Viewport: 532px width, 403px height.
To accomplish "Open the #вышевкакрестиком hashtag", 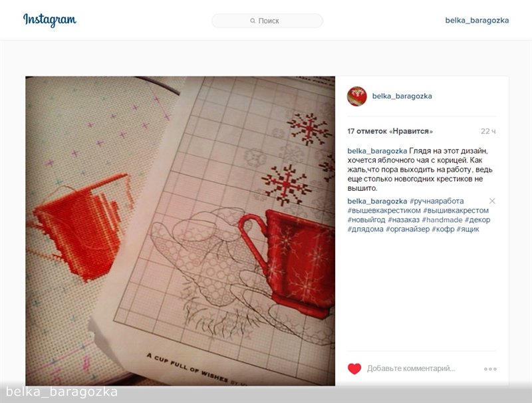I will point(384,210).
